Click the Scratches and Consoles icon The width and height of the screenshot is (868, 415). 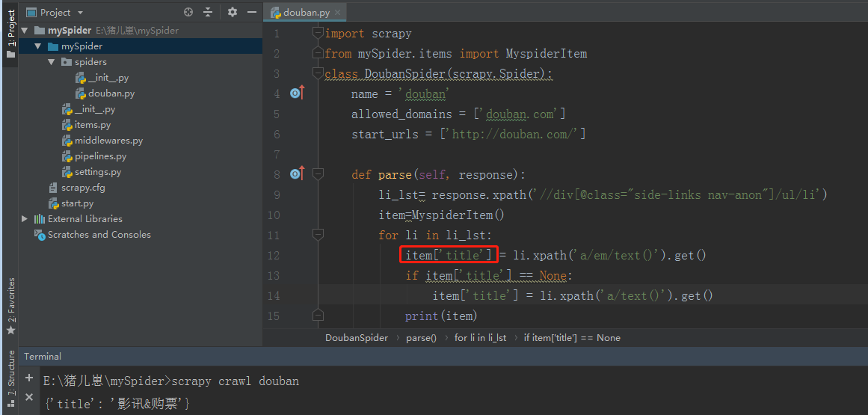click(40, 235)
